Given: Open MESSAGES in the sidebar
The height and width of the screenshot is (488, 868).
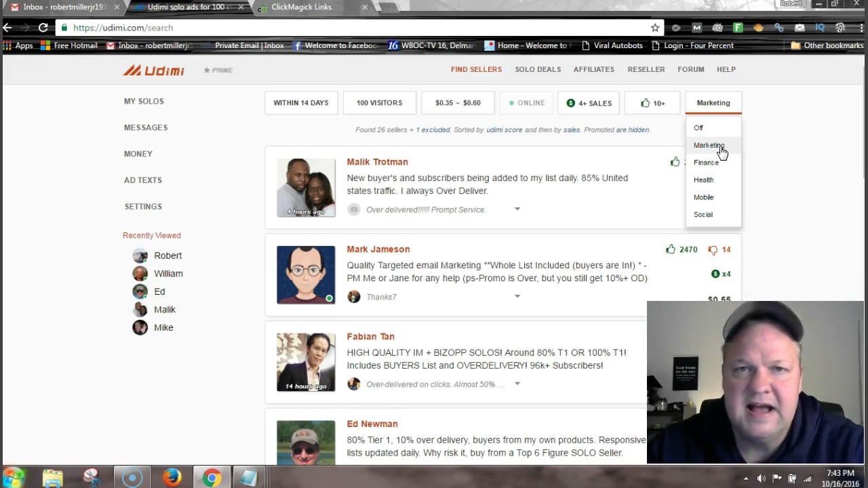Looking at the screenshot, I should pyautogui.click(x=146, y=127).
